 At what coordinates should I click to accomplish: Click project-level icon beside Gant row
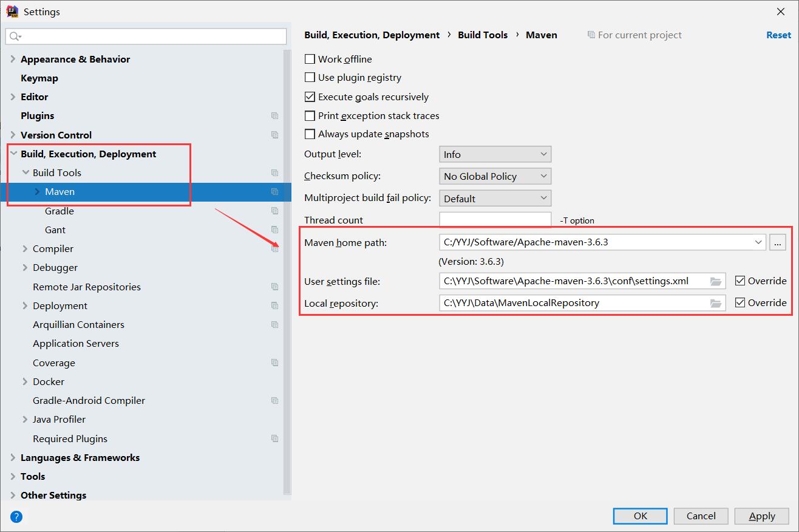[x=274, y=230]
